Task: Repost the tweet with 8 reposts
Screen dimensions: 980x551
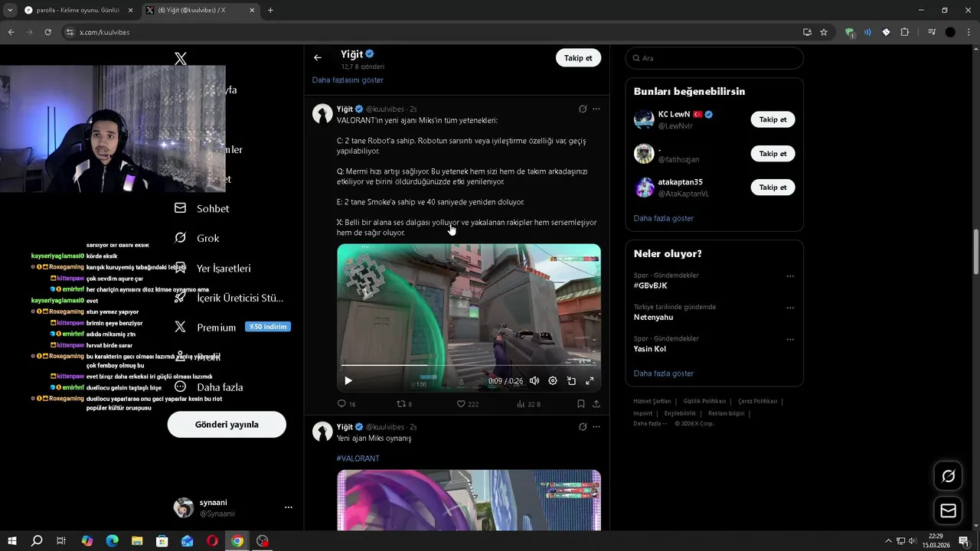Action: (404, 404)
